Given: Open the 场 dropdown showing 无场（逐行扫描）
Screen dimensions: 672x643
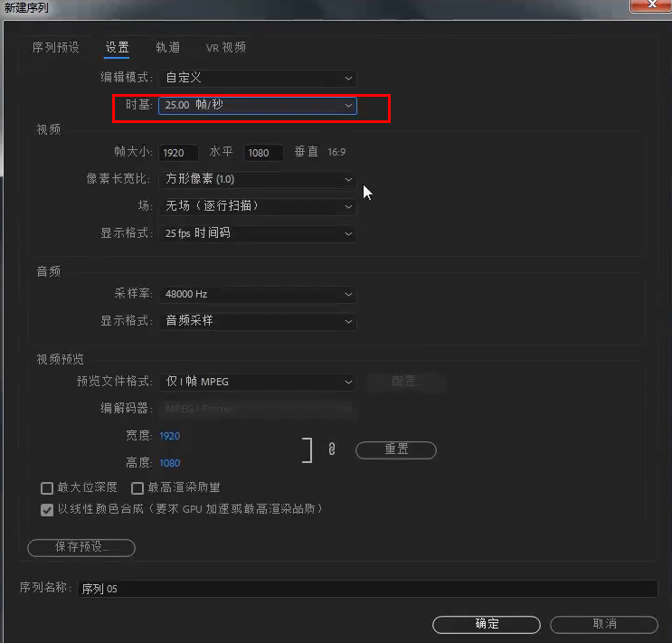Looking at the screenshot, I should [258, 206].
